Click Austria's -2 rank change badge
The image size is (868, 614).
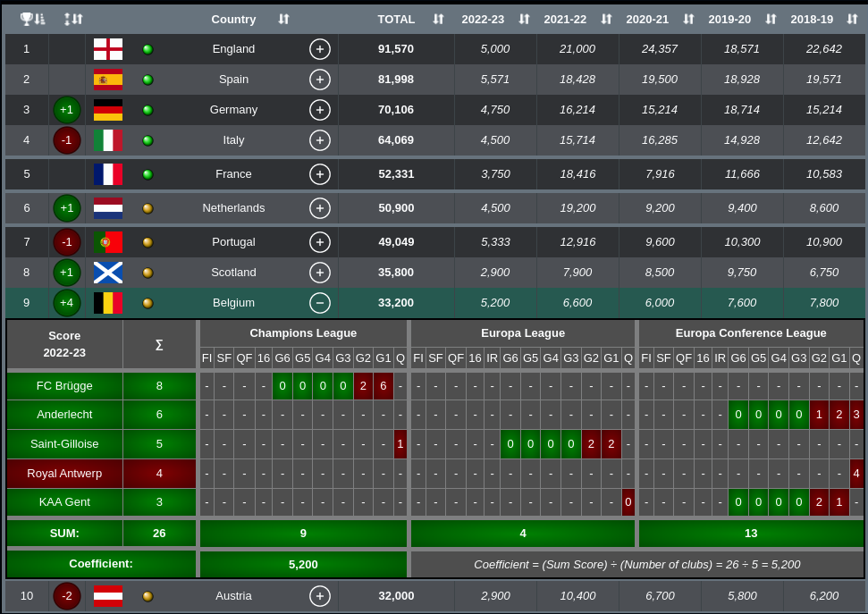coord(67,596)
